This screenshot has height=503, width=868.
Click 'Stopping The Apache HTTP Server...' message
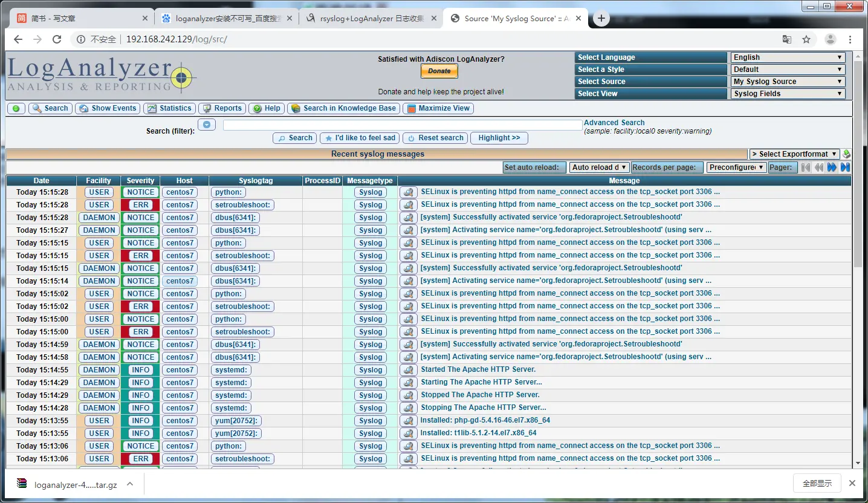(x=484, y=407)
